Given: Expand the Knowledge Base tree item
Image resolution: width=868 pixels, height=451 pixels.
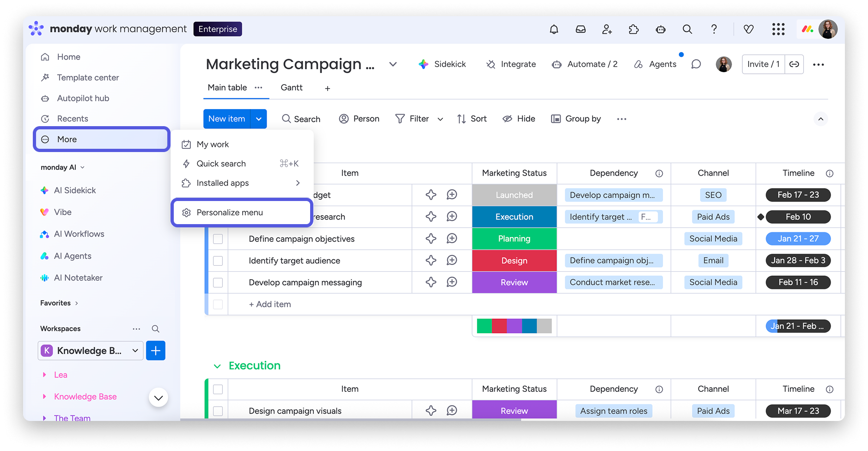Looking at the screenshot, I should point(44,396).
